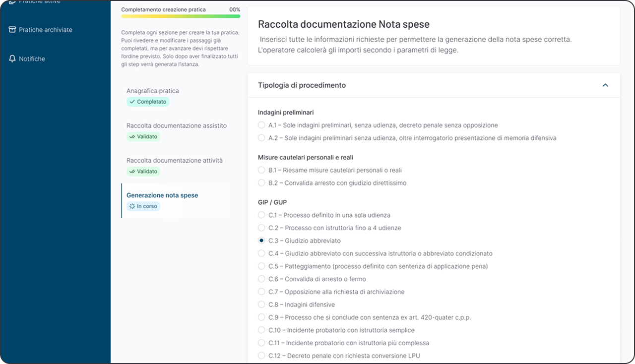Image resolution: width=635 pixels, height=364 pixels.
Task: Click the archive box icon beside Pratiche archiviate
Action: (x=12, y=29)
